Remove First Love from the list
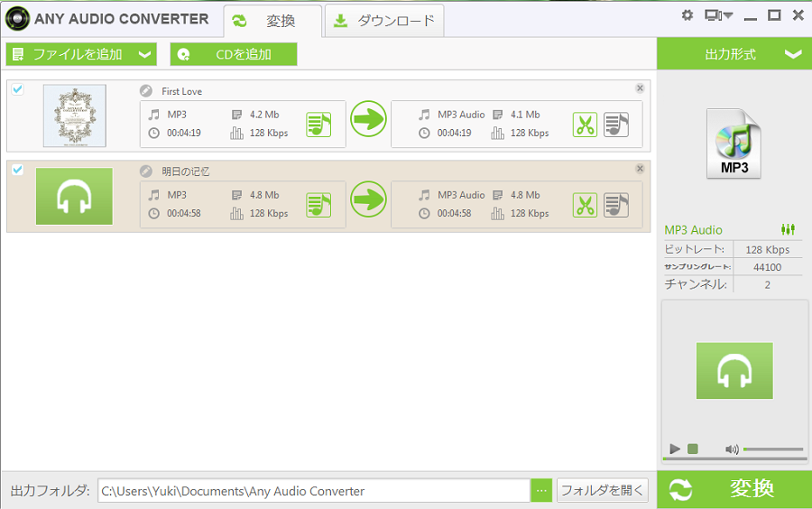Image resolution: width=812 pixels, height=509 pixels. click(640, 88)
